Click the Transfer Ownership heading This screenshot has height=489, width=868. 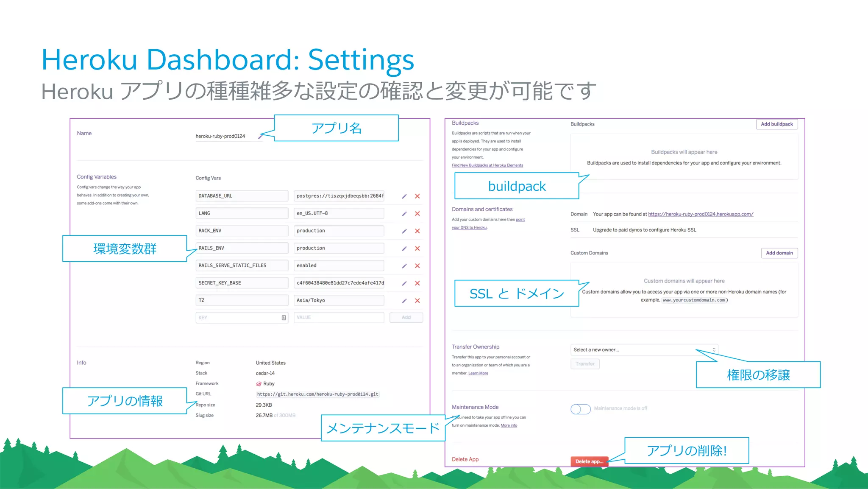pos(476,347)
